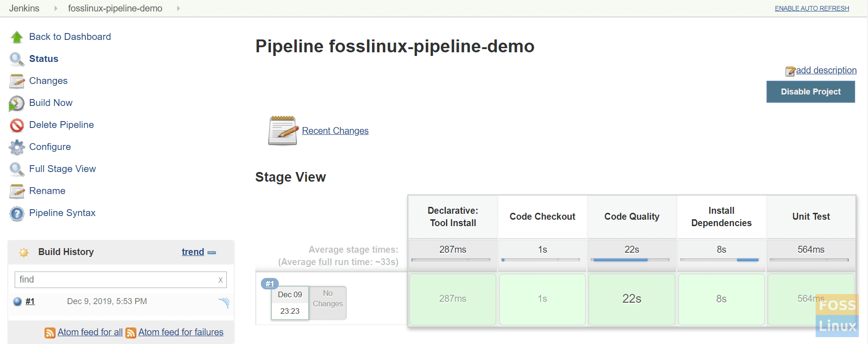
Task: Open the trend link in Build History
Action: (x=193, y=252)
